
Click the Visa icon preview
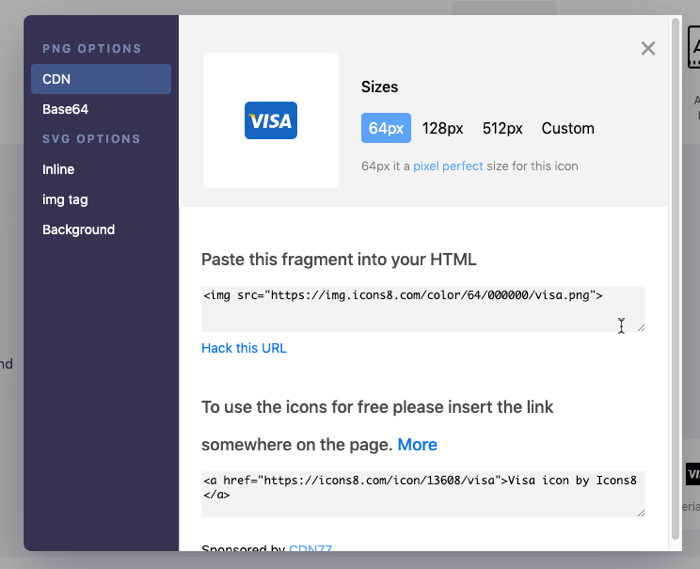pyautogui.click(x=271, y=120)
